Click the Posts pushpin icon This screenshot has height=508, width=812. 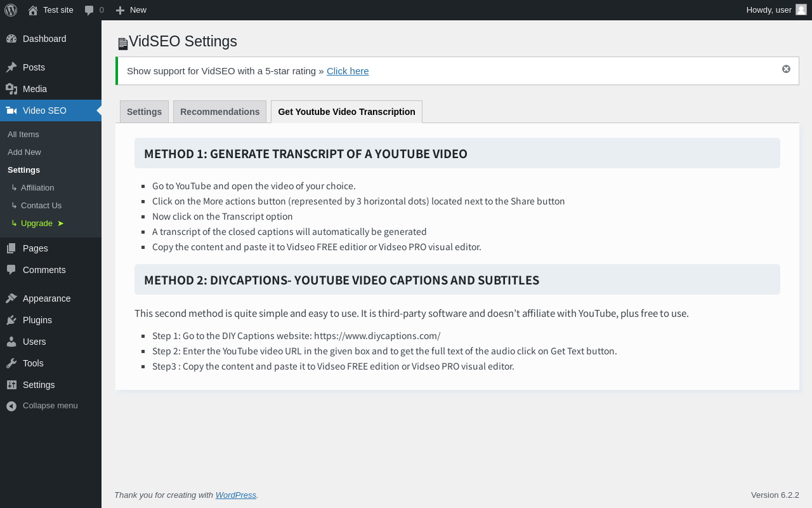11,67
